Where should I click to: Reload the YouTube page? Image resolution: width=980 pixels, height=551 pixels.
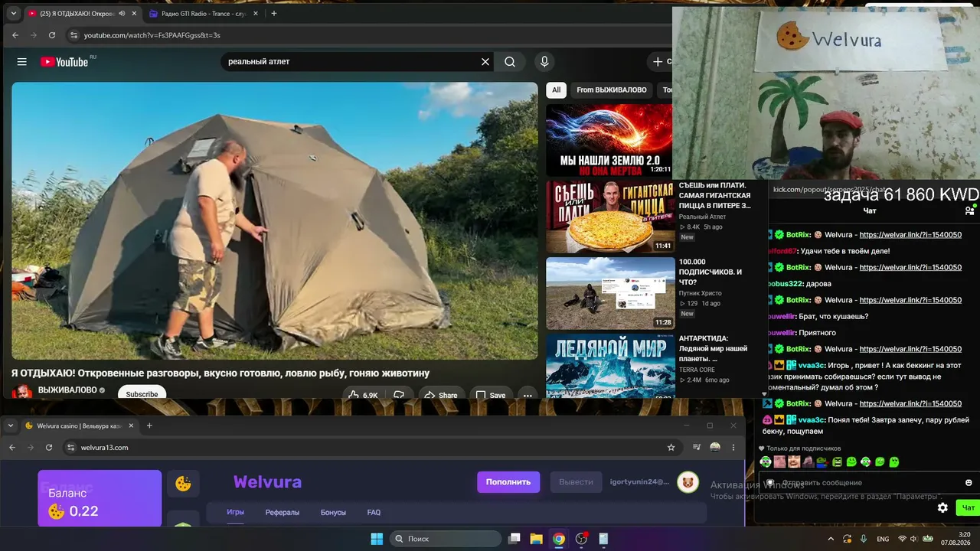point(52,35)
